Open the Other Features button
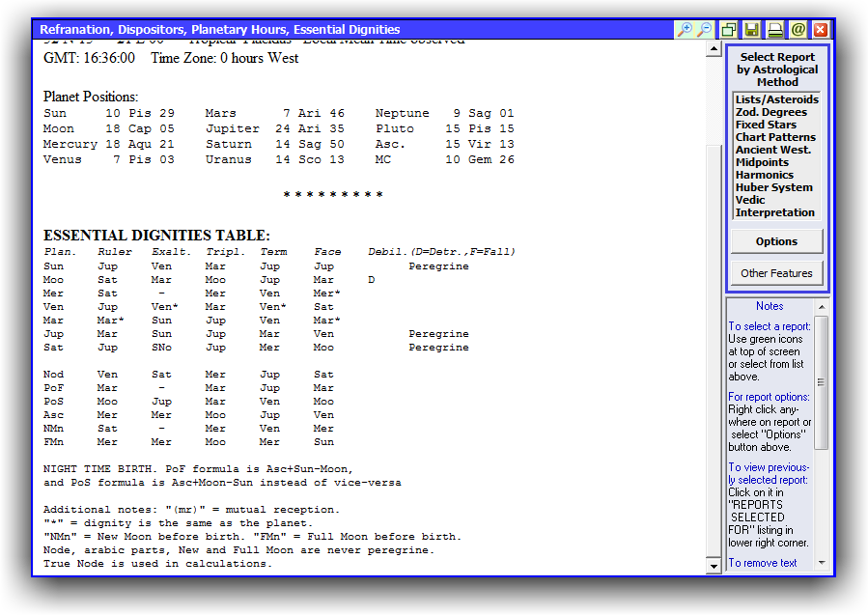Image resolution: width=868 pixels, height=615 pixels. 776,273
